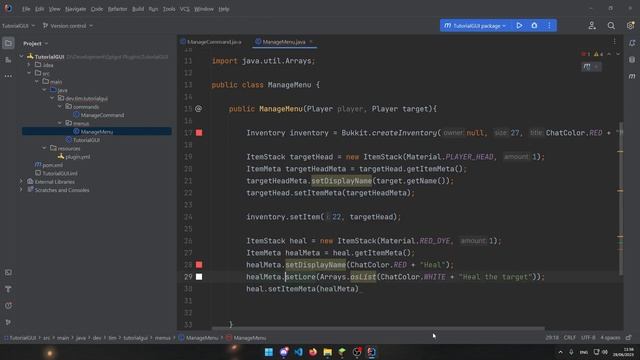
Task: Open the Project view mode dropdown
Action: click(x=36, y=43)
